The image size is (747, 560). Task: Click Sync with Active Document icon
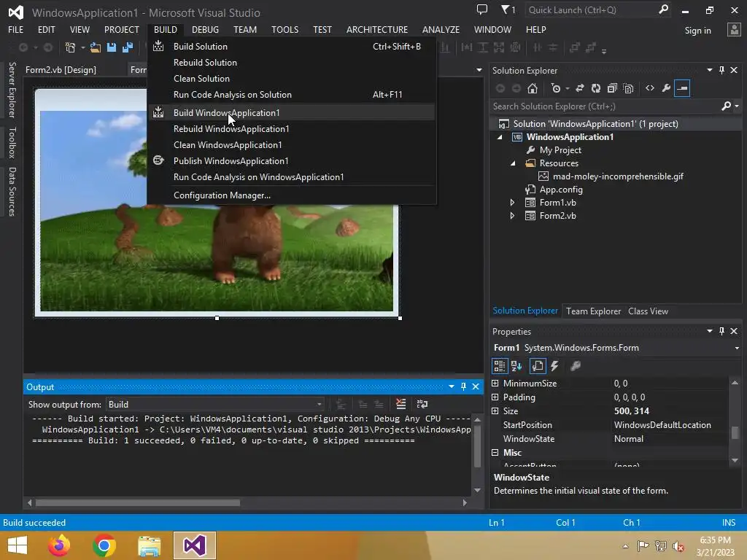[x=580, y=88]
